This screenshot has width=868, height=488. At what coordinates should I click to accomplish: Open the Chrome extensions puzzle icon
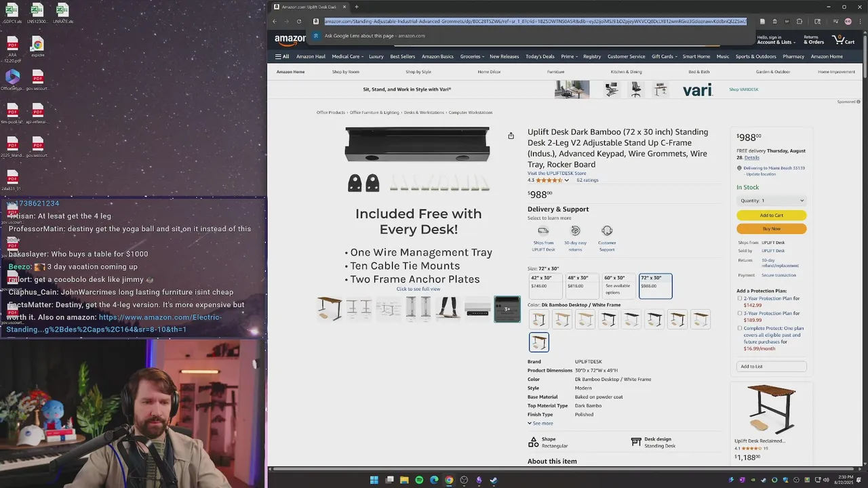[x=799, y=21]
